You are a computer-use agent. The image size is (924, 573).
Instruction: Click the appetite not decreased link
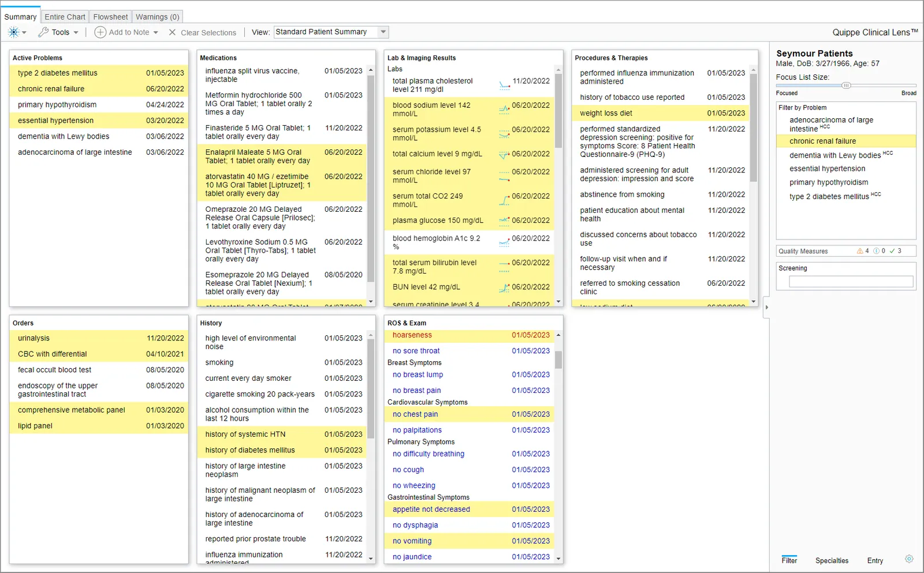click(431, 510)
